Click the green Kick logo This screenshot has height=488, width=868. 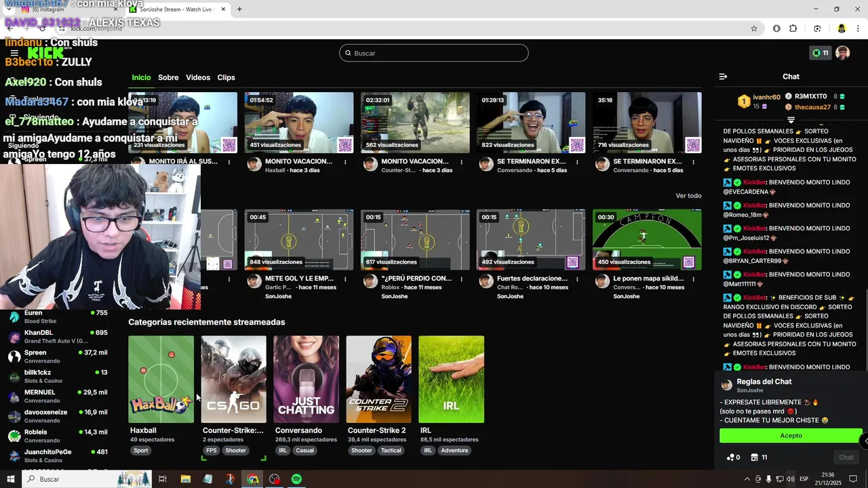[x=45, y=53]
